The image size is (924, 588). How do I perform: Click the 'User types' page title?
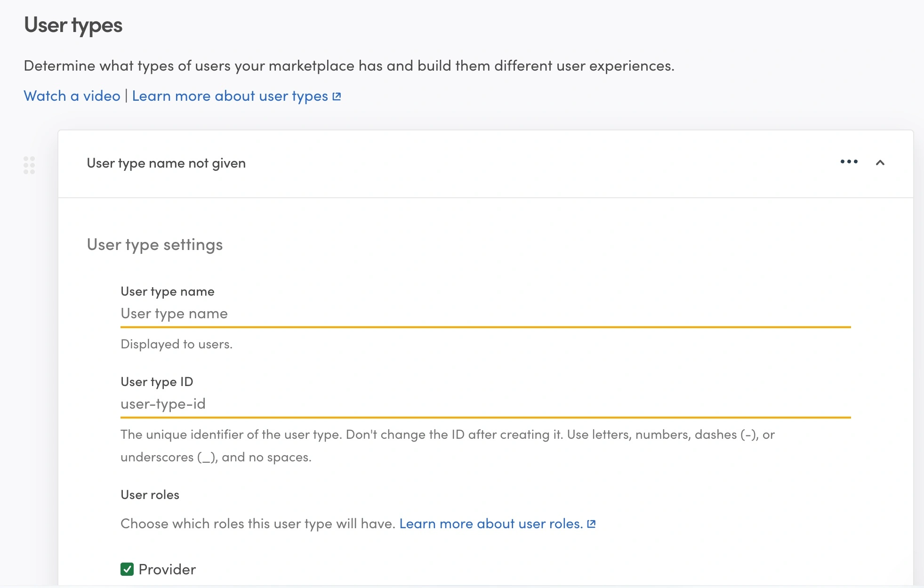point(73,25)
